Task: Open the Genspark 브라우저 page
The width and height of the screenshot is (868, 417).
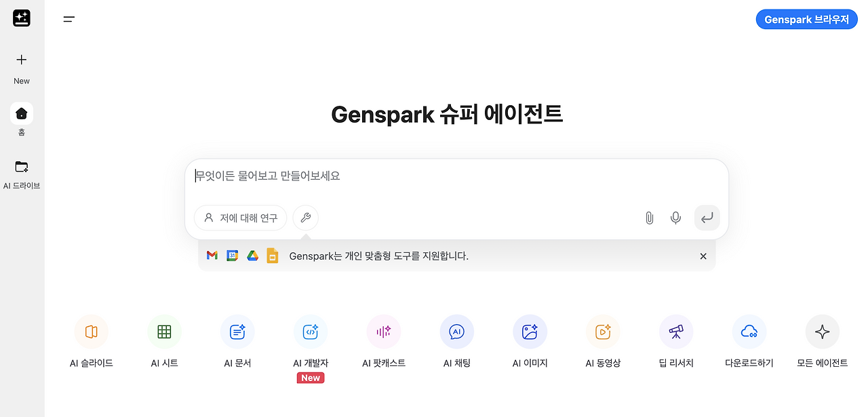Action: (806, 19)
